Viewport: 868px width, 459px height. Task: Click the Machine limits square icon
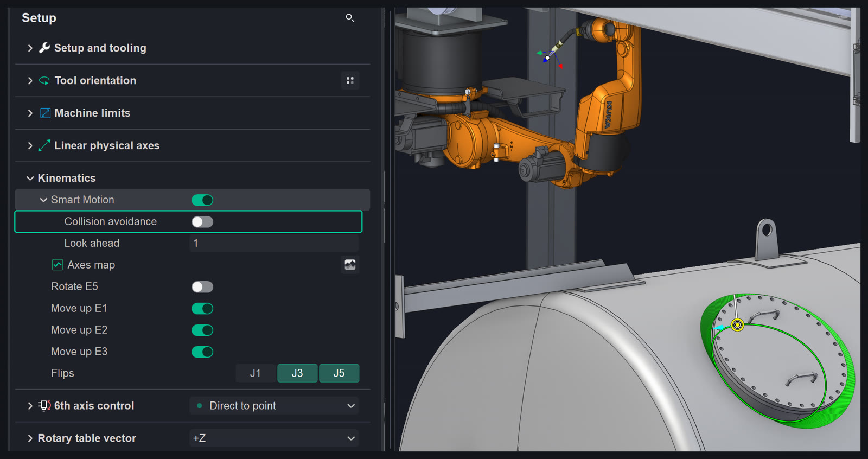[46, 113]
